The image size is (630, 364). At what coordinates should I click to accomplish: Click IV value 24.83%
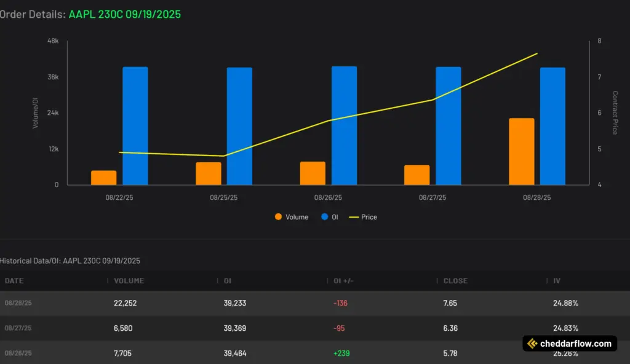click(565, 328)
